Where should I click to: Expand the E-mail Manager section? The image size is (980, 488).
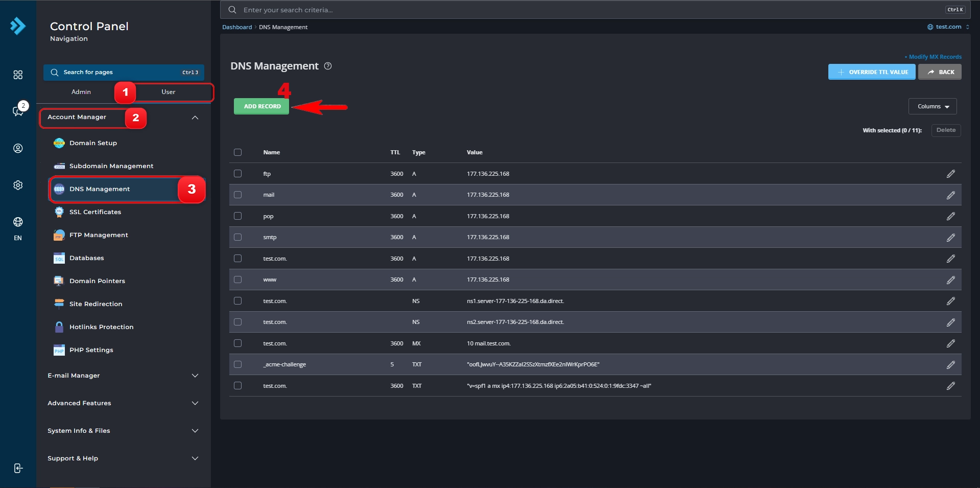(x=123, y=376)
